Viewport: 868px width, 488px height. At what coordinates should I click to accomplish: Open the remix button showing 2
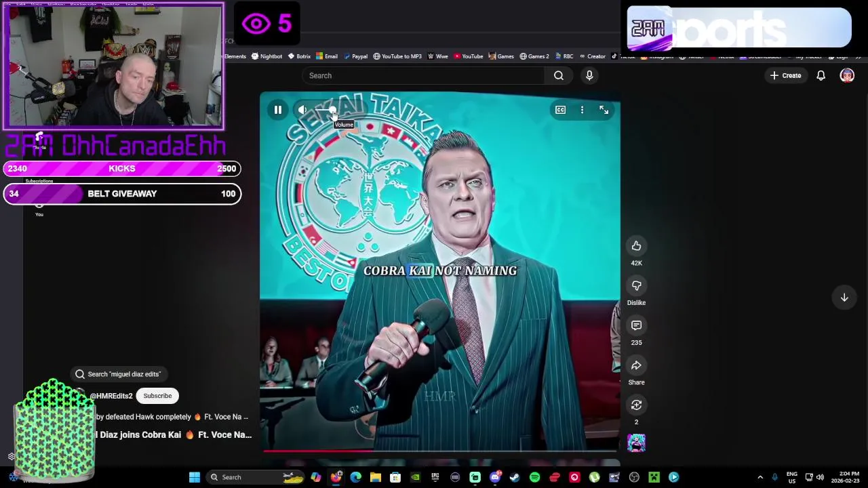tap(636, 405)
